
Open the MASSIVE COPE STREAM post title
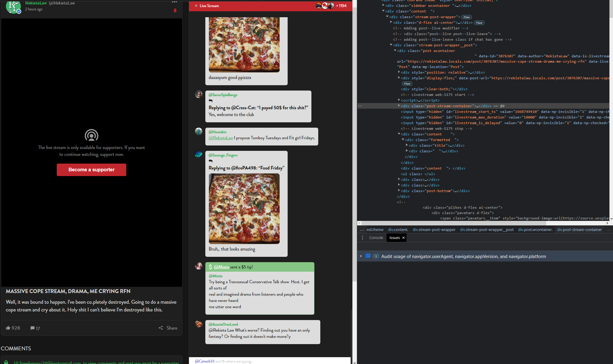[x=68, y=291]
